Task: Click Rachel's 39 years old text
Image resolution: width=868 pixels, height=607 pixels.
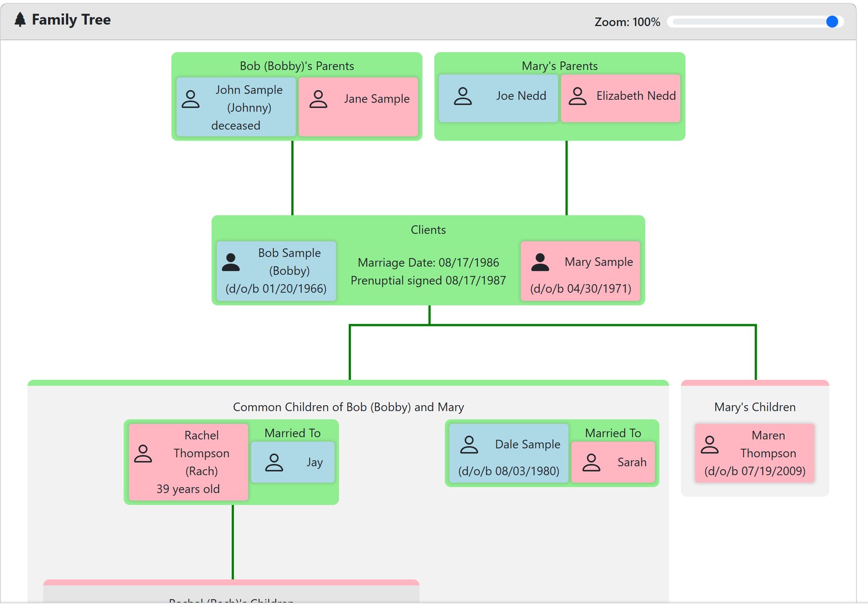Action: (188, 489)
